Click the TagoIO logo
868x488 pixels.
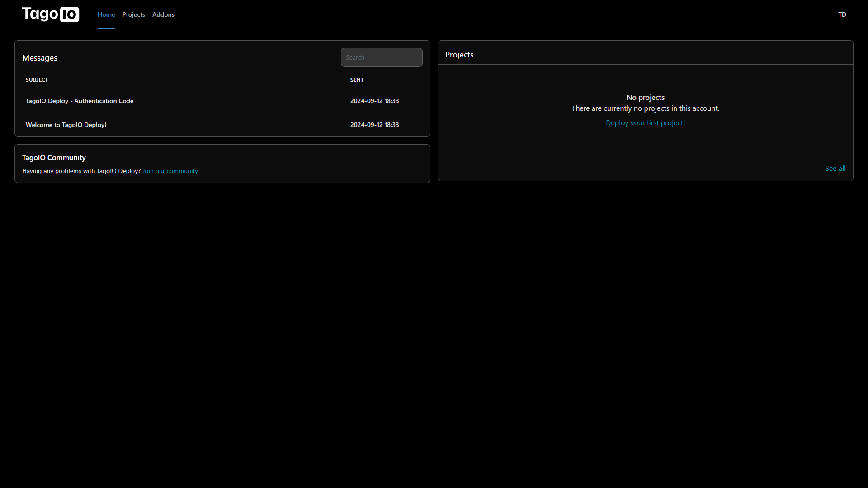coord(50,14)
